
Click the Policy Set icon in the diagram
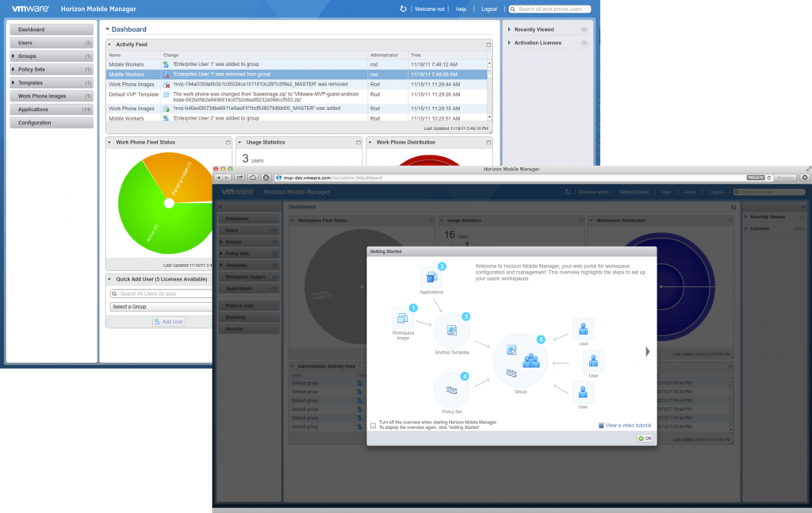451,390
